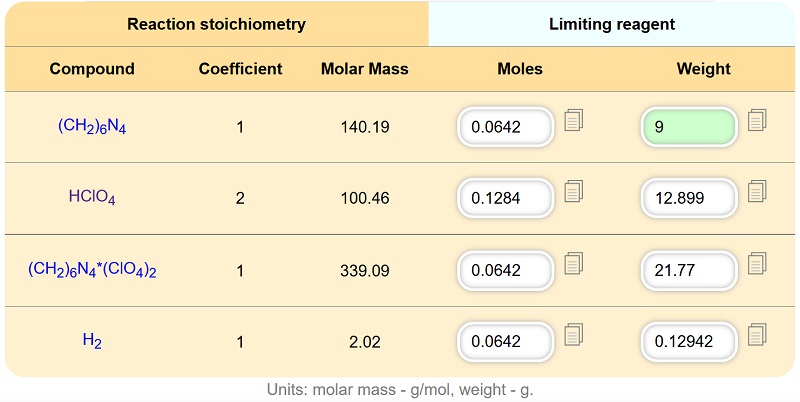Open the Limiting reagent tab
Image resolution: width=800 pixels, height=402 pixels.
tap(612, 24)
